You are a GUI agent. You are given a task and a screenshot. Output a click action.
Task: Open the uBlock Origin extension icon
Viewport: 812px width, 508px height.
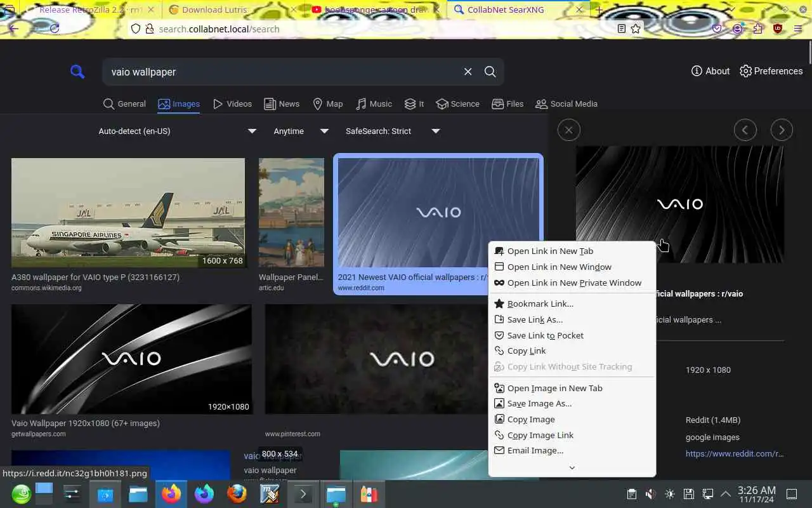click(778, 29)
